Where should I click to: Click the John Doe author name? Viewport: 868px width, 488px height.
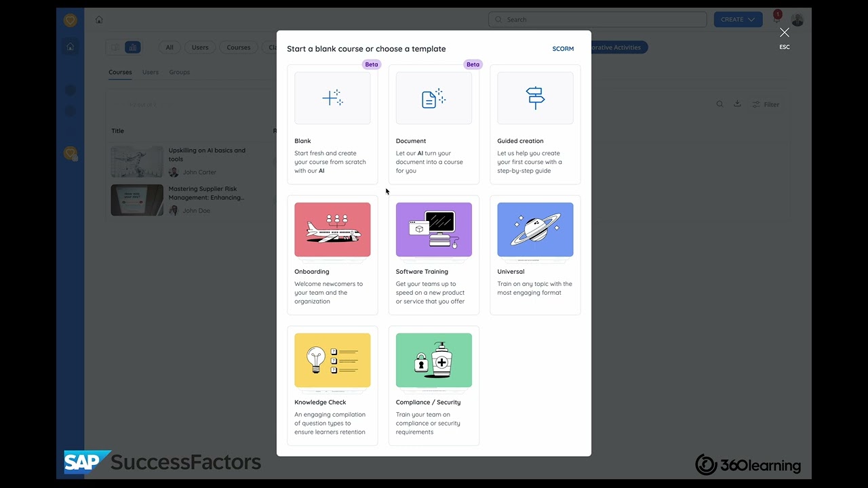click(196, 211)
